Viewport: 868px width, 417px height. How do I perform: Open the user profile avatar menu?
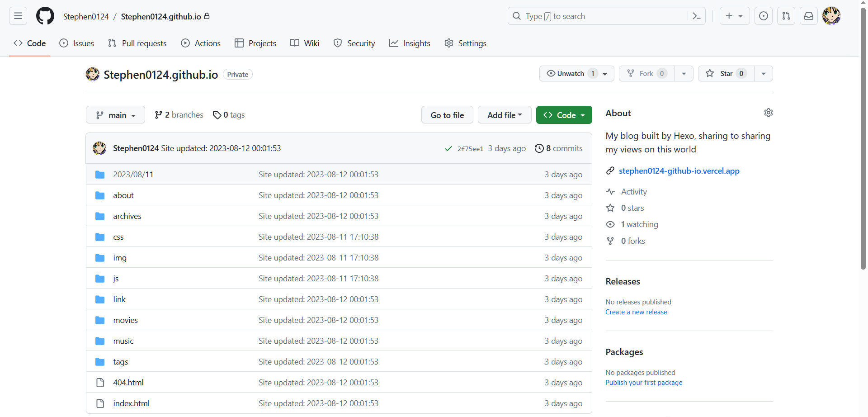[831, 16]
